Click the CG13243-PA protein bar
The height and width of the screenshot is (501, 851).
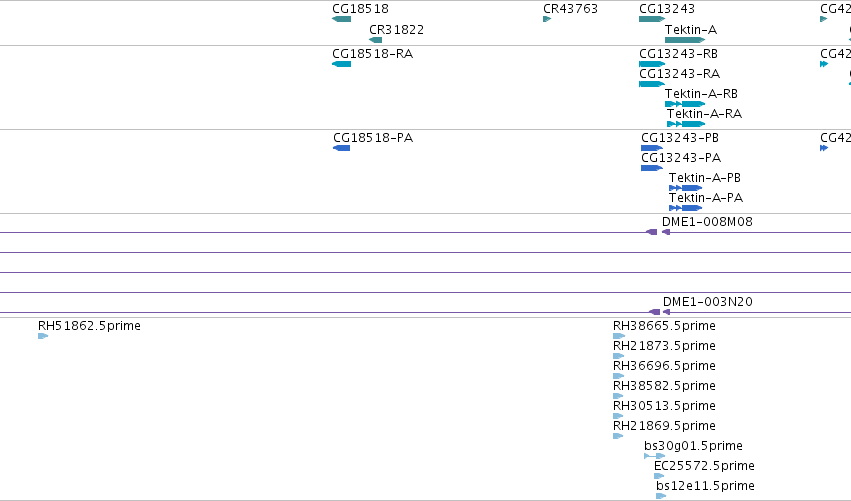click(x=652, y=168)
